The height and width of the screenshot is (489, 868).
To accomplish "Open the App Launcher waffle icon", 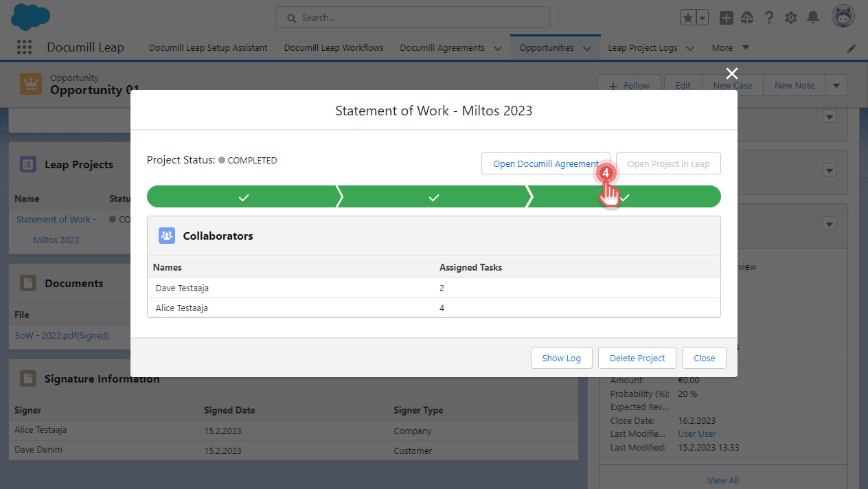I will point(24,47).
